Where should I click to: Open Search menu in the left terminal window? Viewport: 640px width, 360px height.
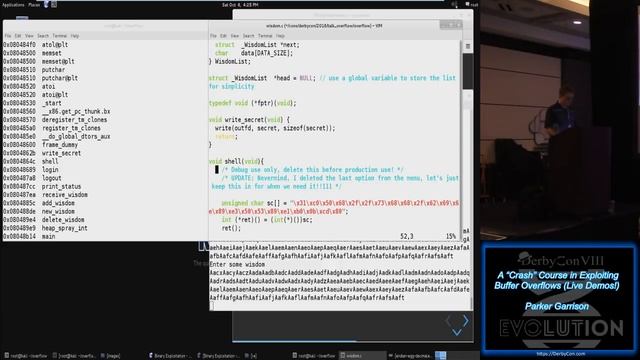click(43, 36)
